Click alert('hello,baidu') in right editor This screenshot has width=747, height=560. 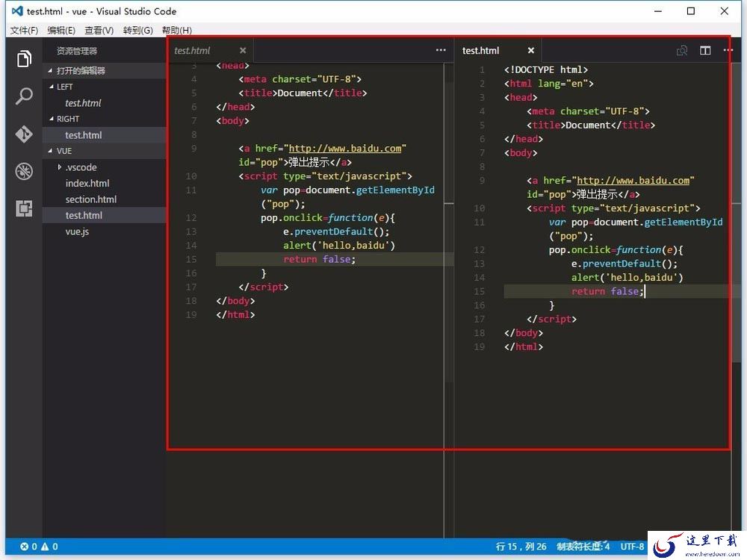(x=627, y=278)
